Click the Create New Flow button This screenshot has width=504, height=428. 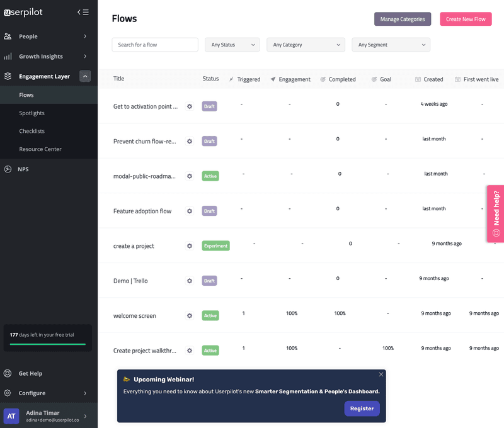[x=466, y=19]
